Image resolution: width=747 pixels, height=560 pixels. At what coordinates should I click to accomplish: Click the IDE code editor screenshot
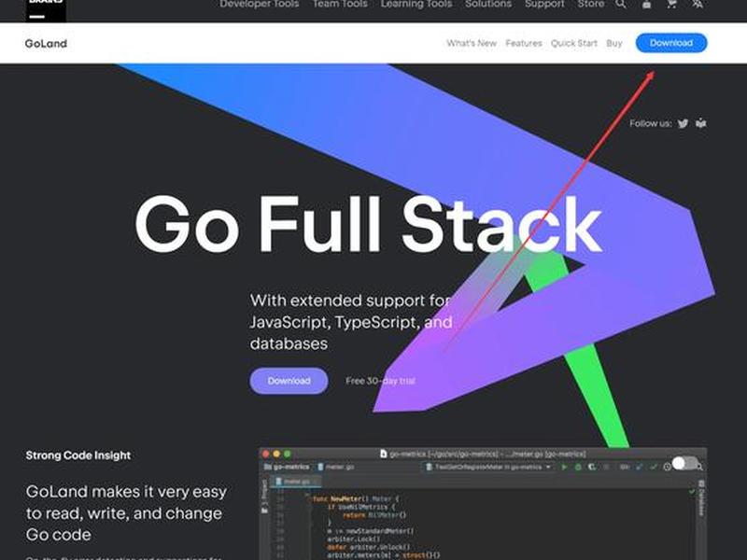483,503
